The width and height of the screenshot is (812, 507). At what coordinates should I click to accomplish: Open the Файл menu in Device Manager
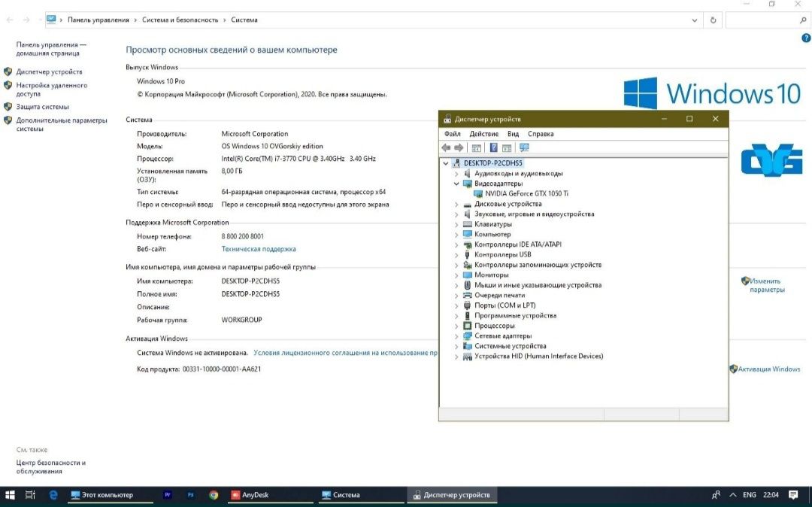coord(452,134)
